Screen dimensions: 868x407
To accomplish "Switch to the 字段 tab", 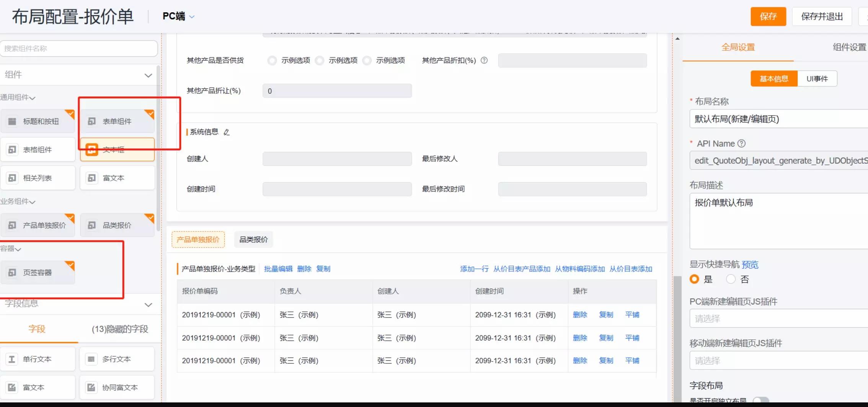I will [37, 329].
